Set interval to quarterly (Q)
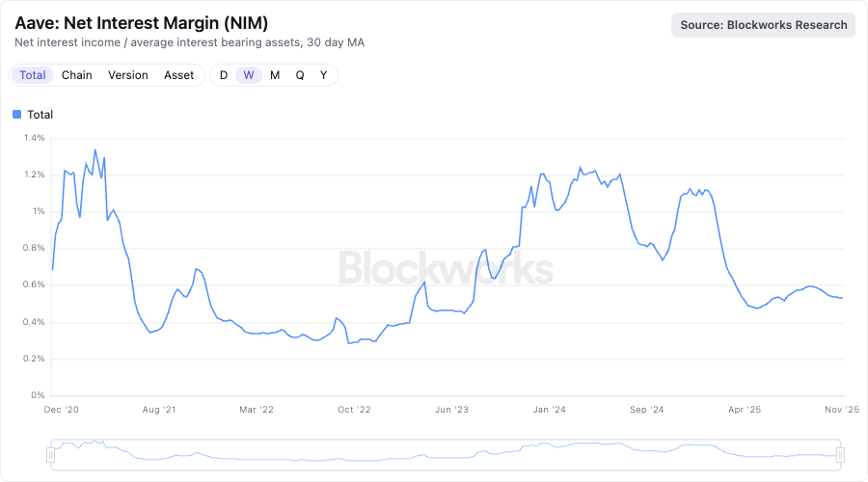 coord(300,75)
